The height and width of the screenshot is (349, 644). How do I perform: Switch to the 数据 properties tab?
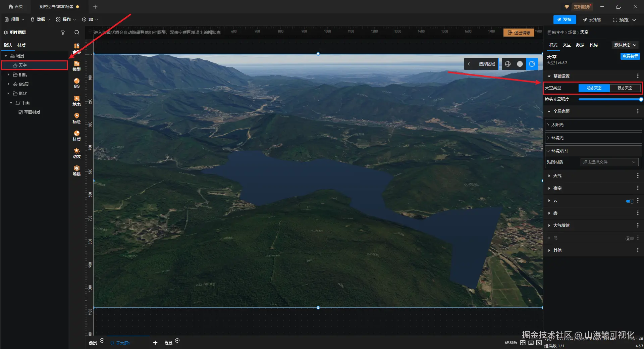coord(580,45)
